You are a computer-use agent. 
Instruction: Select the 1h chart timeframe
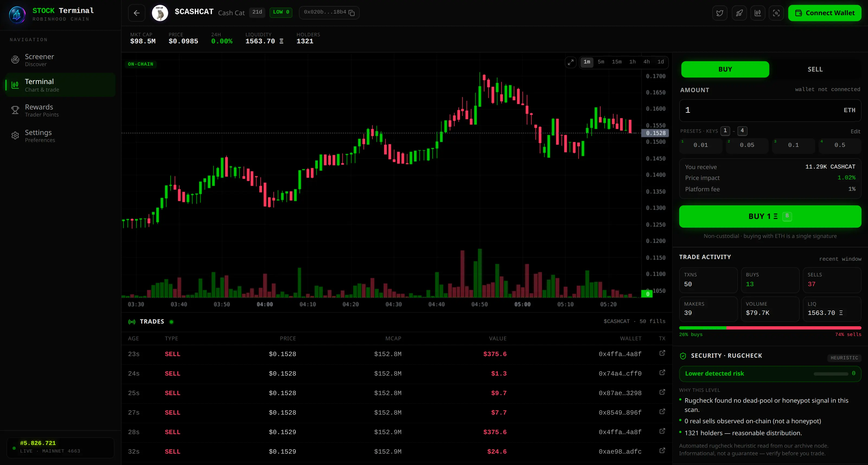tap(633, 62)
